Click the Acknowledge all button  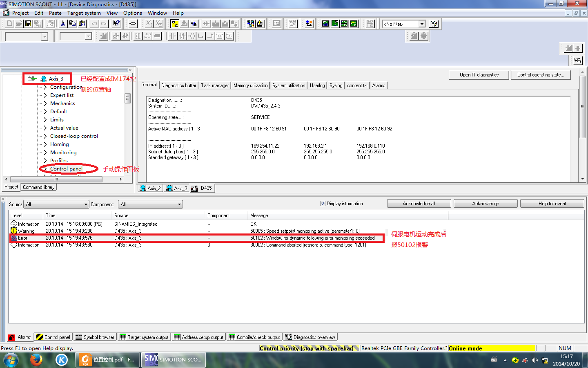419,204
